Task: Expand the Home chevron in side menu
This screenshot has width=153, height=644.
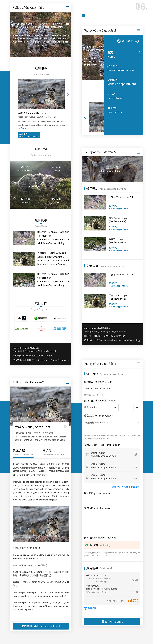Action: (139, 52)
